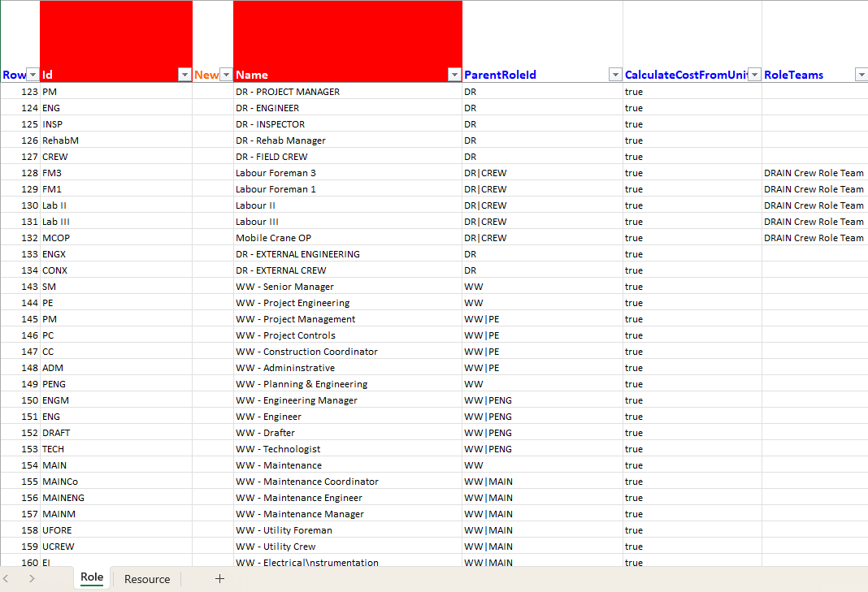Switch to the Resource sheet tab
Viewport: 868px width, 592px height.
pyautogui.click(x=147, y=579)
